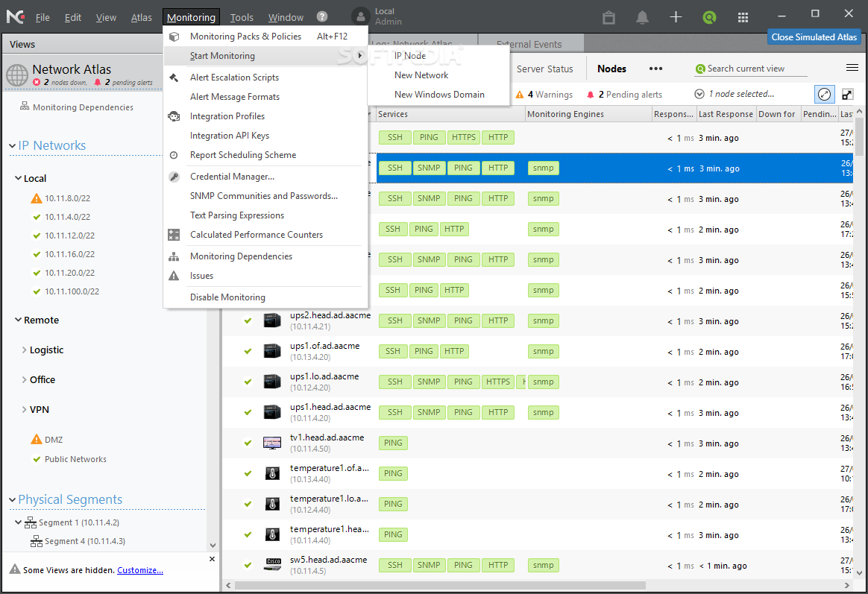Collapse the Remote group

[x=18, y=320]
